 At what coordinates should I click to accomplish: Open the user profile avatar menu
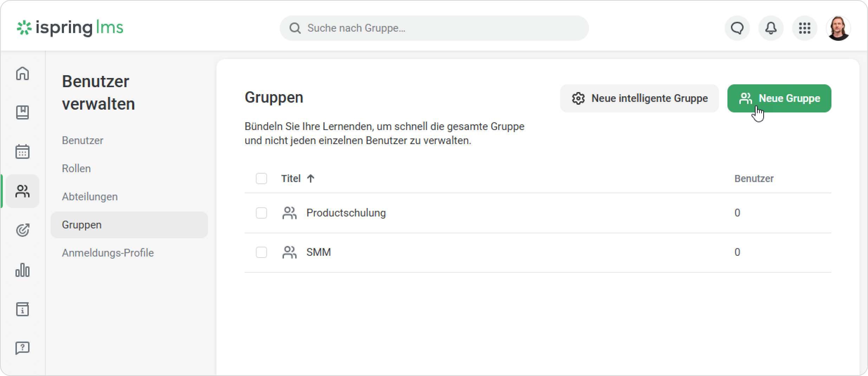click(x=838, y=28)
